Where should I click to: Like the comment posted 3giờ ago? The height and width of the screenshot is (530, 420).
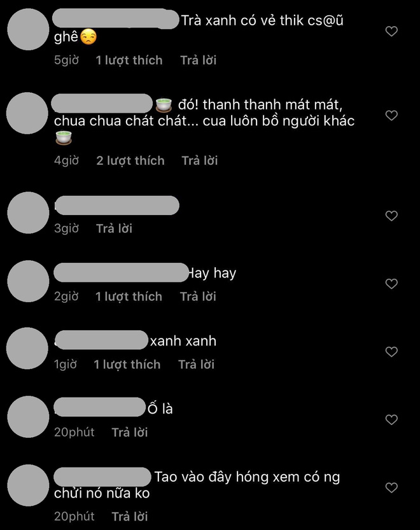[391, 216]
